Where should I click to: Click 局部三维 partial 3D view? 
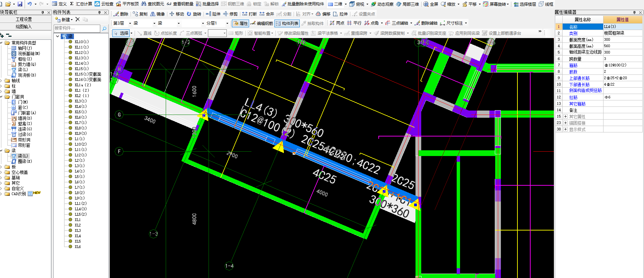(x=407, y=4)
